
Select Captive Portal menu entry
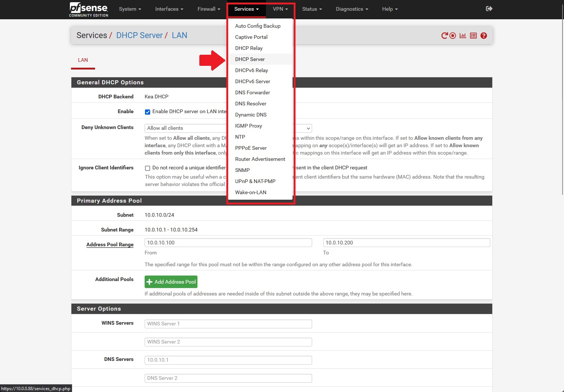pos(260,37)
